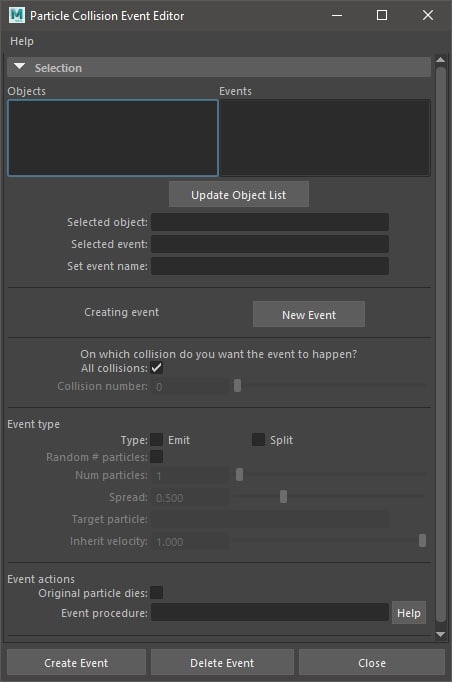Click the Collision number slider handle

237,386
